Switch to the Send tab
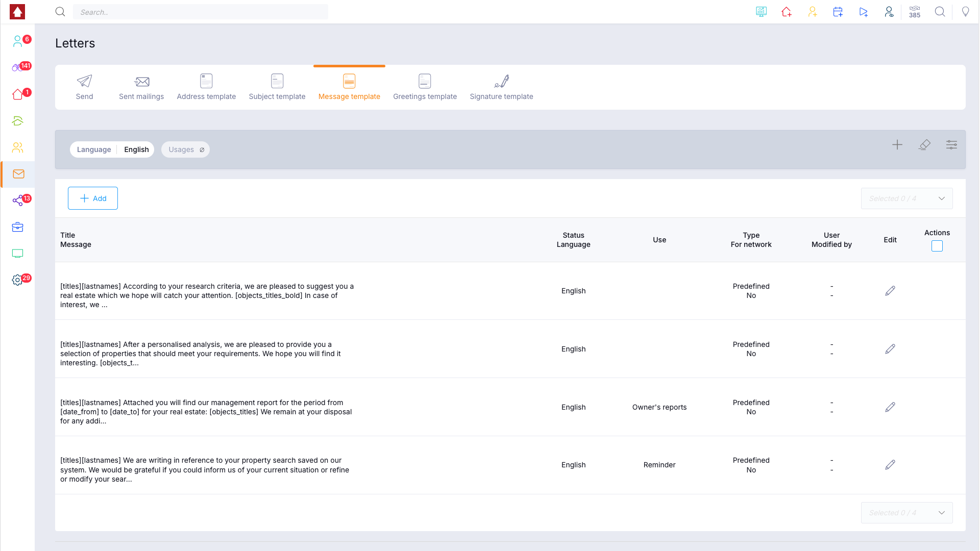The image size is (980, 551). coord(84,87)
